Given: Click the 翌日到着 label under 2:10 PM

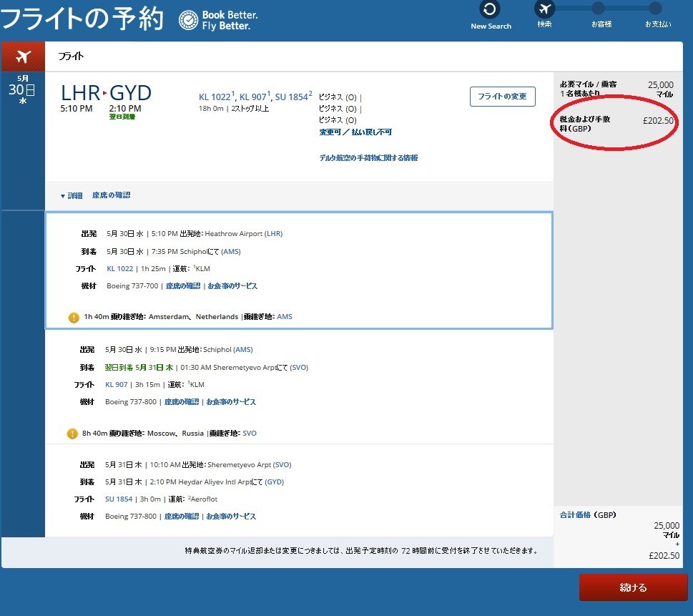Looking at the screenshot, I should (122, 117).
